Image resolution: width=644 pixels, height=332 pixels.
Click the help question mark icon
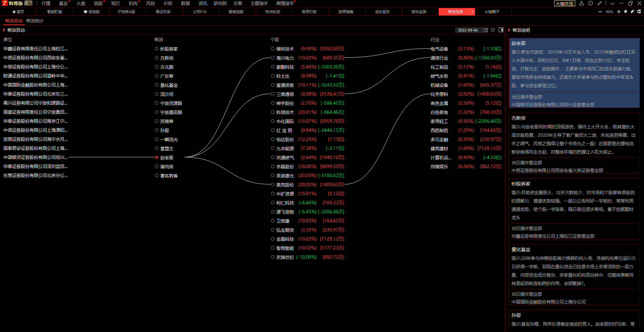(493, 30)
